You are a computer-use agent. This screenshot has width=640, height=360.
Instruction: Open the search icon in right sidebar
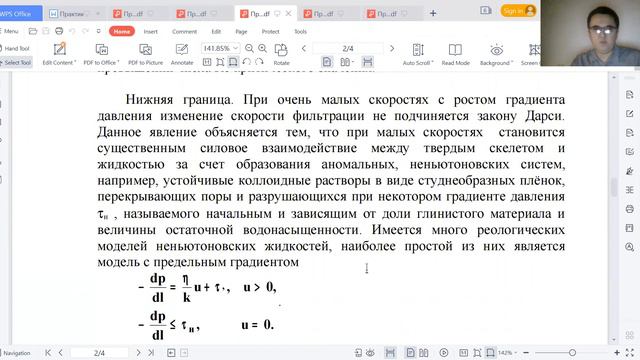629,247
